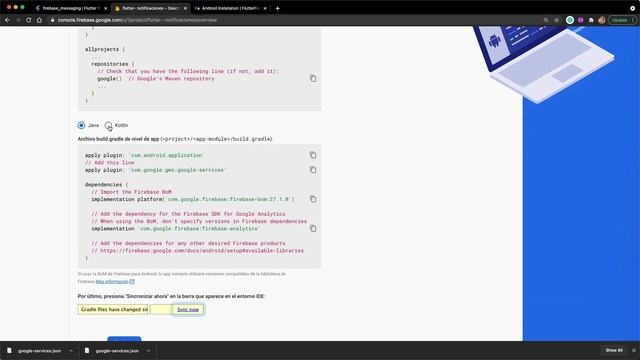Select the Kotlin radio button

[x=108, y=125]
